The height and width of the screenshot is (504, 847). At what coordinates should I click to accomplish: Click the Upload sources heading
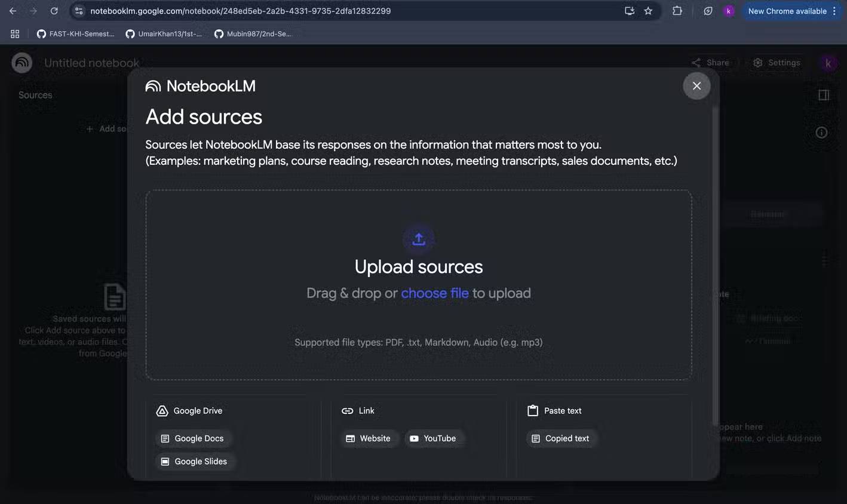coord(419,267)
